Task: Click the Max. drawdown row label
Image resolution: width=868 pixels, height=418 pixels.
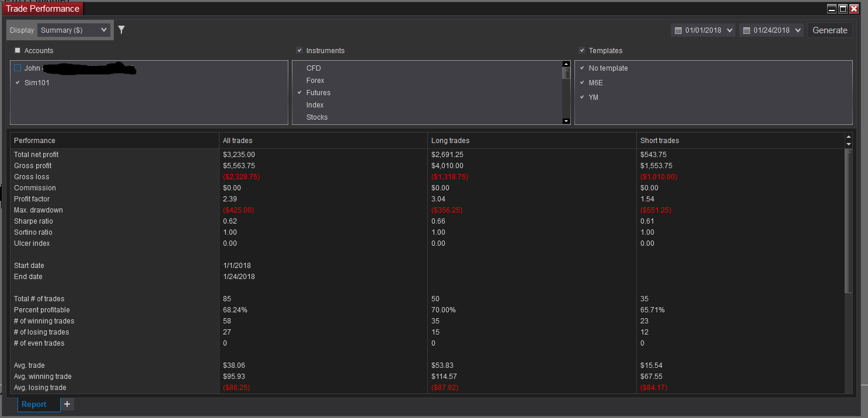Action: [39, 210]
